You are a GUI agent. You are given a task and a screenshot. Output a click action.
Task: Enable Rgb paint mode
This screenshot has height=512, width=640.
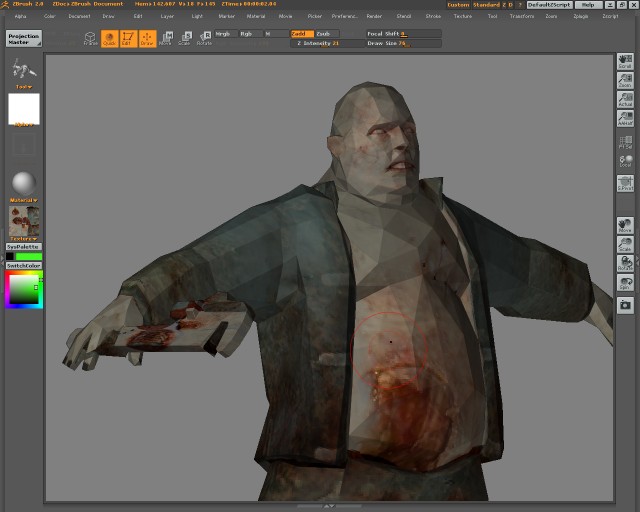pyautogui.click(x=251, y=34)
